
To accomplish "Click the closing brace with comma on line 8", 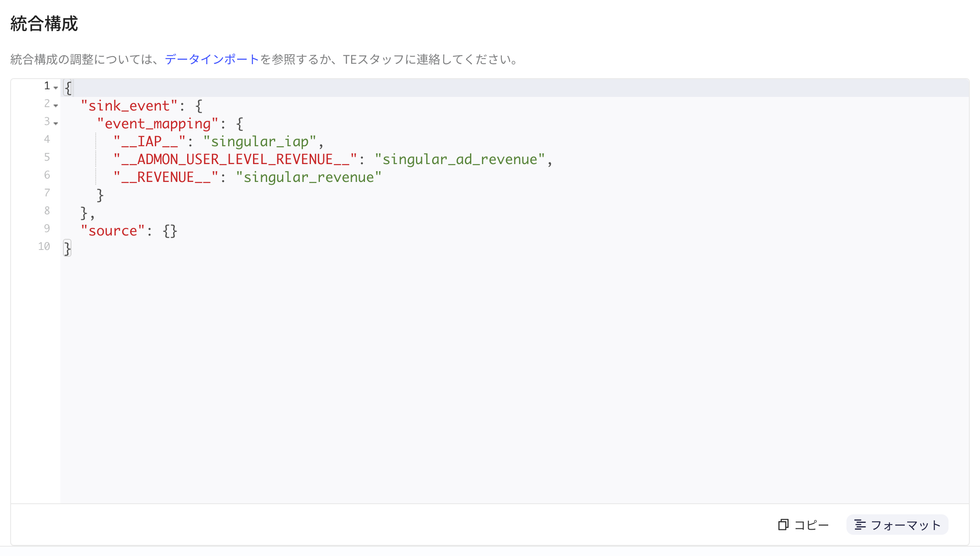I will [88, 213].
